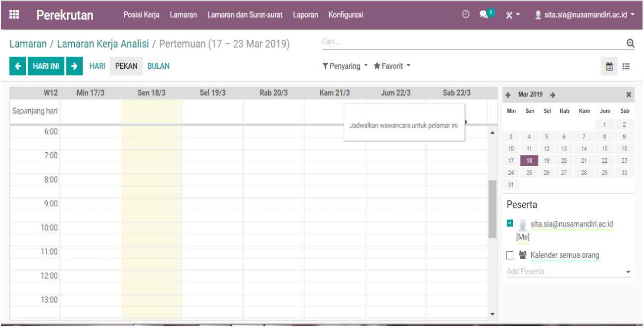
Task: Switch to calendar view icon
Action: click(608, 66)
